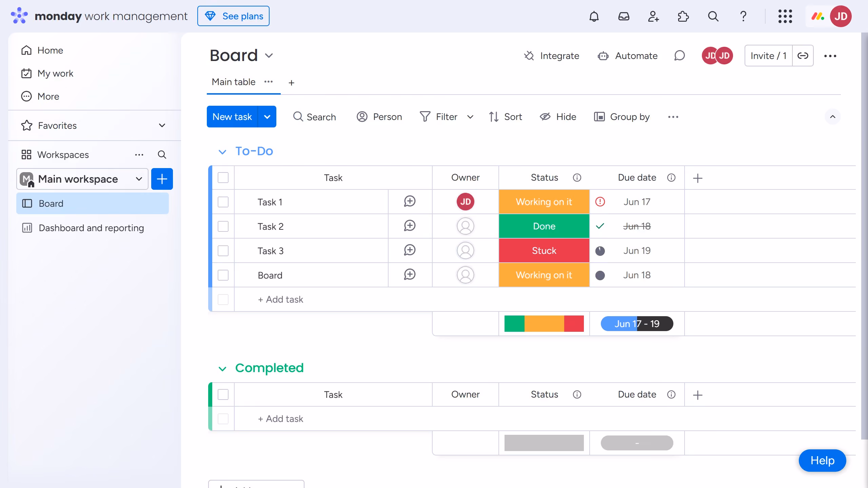Screen dimensions: 868x488
Task: Open the JD profile avatar menu
Action: pyautogui.click(x=841, y=16)
